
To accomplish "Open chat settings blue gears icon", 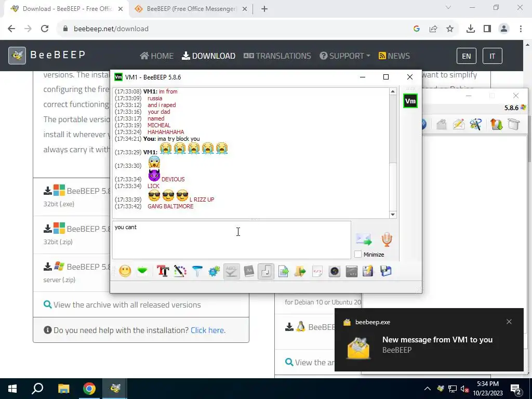I will (214, 271).
